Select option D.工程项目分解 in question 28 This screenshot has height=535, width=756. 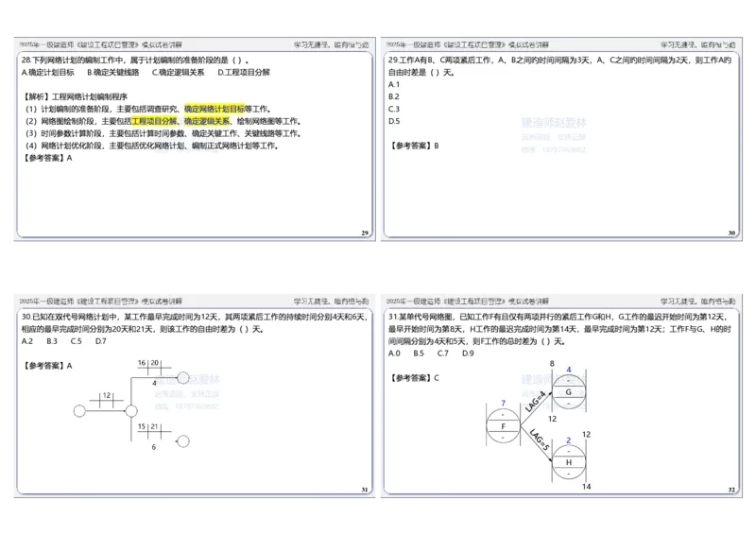[244, 72]
